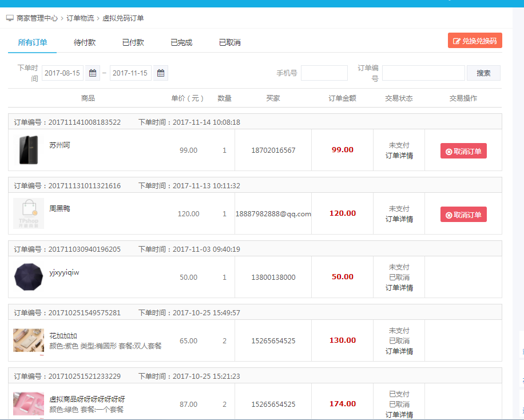Open 订单详情 for the 苏州呵 order
The image size is (524, 420).
(399, 156)
